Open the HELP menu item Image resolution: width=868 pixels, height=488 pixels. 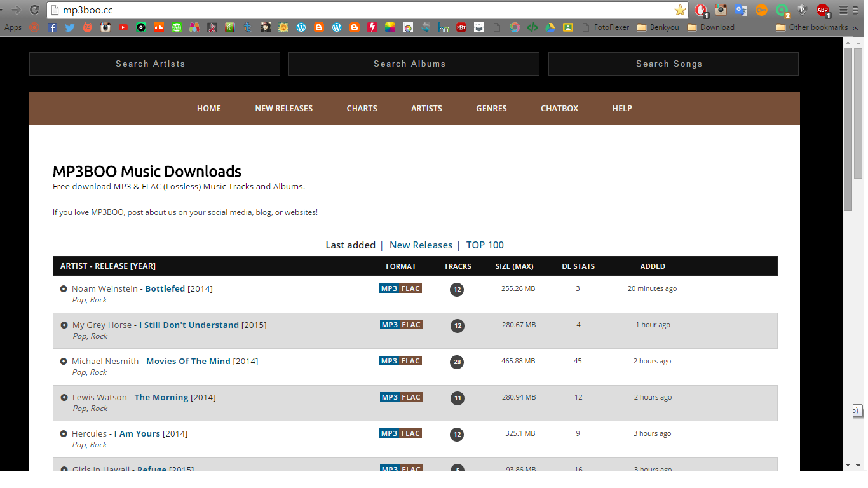(x=622, y=109)
